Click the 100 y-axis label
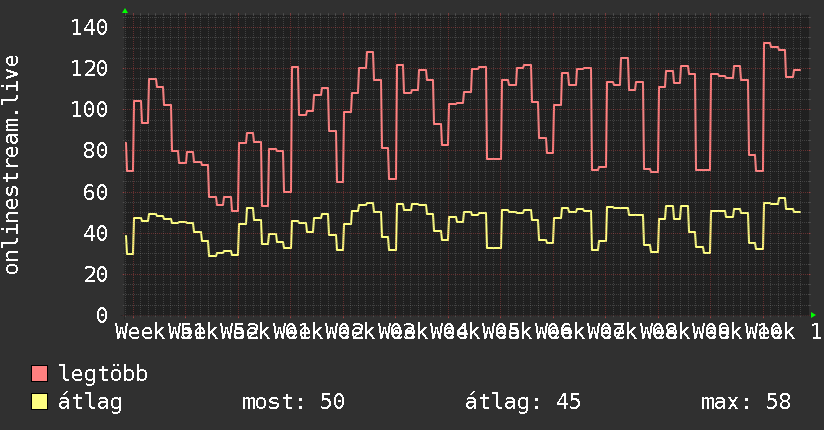 pos(89,109)
